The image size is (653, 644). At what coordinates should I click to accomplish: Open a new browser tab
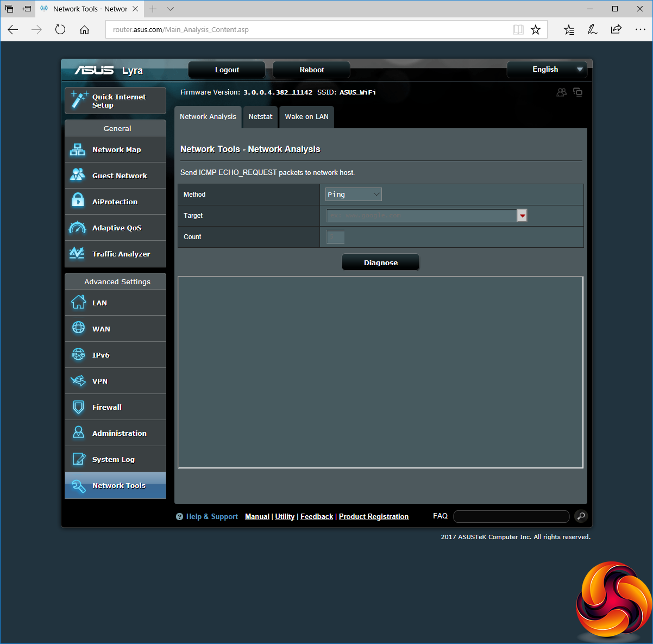pyautogui.click(x=153, y=9)
